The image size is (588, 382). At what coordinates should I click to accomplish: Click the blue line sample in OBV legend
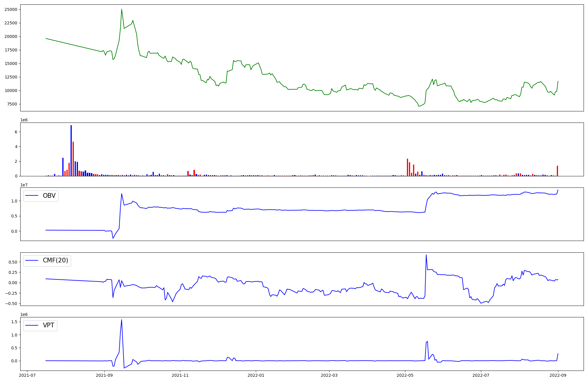(x=32, y=196)
